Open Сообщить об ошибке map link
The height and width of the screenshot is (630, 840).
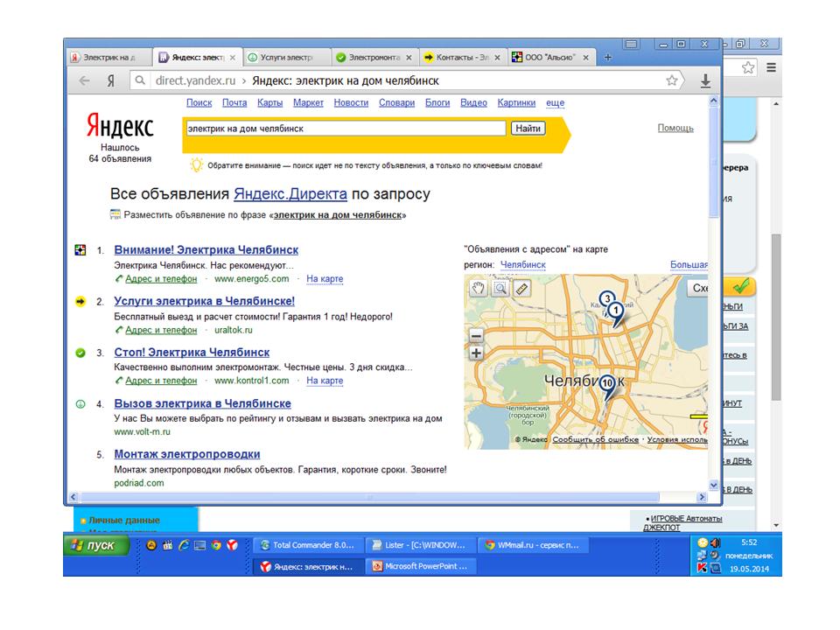click(596, 439)
